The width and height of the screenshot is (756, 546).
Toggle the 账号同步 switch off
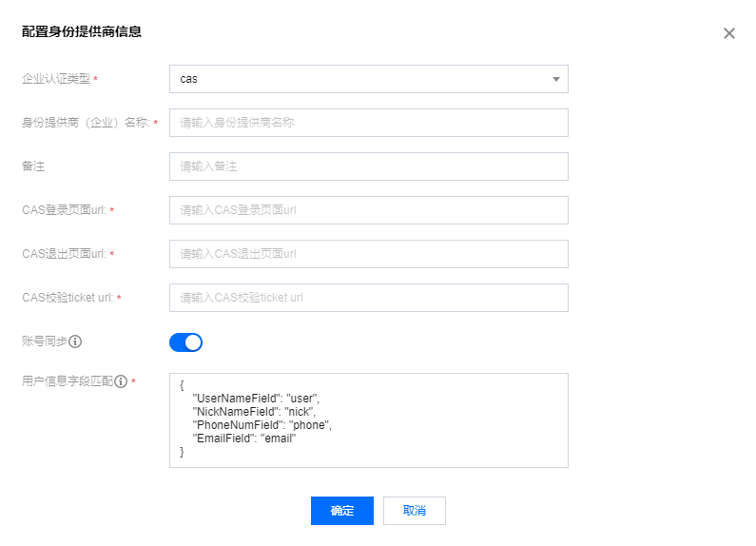(x=185, y=342)
